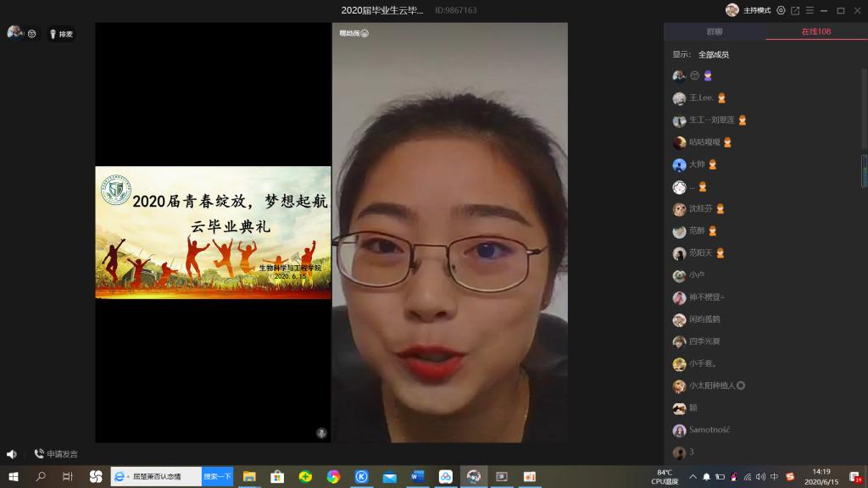Click 申请发言 to request to speak
This screenshot has width=868, height=488.
pos(56,454)
